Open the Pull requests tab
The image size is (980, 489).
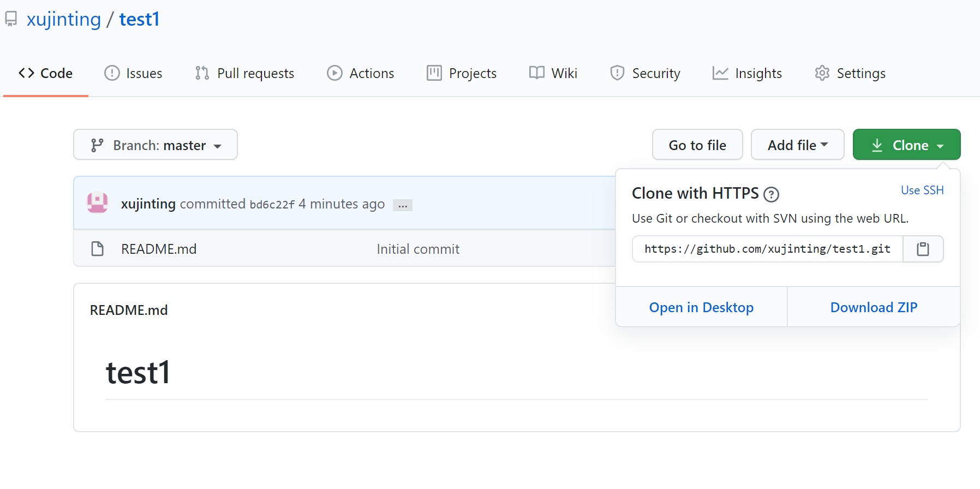tap(244, 73)
